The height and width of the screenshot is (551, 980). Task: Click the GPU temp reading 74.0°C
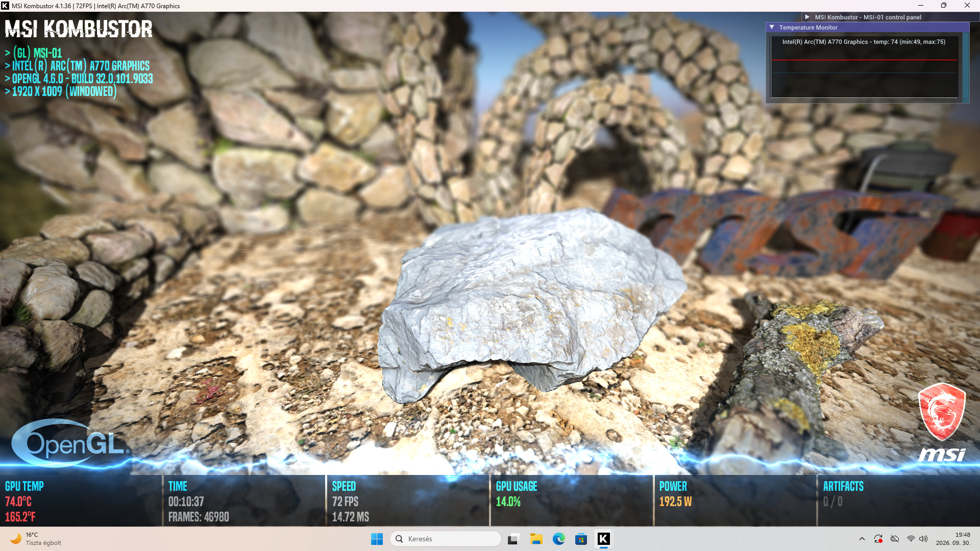click(18, 502)
